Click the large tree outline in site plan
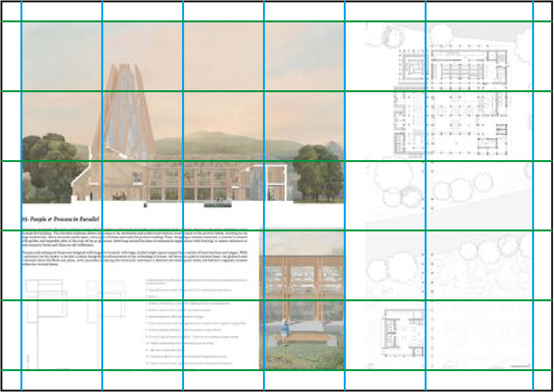Image resolution: width=554 pixels, height=392 pixels. pos(394,175)
